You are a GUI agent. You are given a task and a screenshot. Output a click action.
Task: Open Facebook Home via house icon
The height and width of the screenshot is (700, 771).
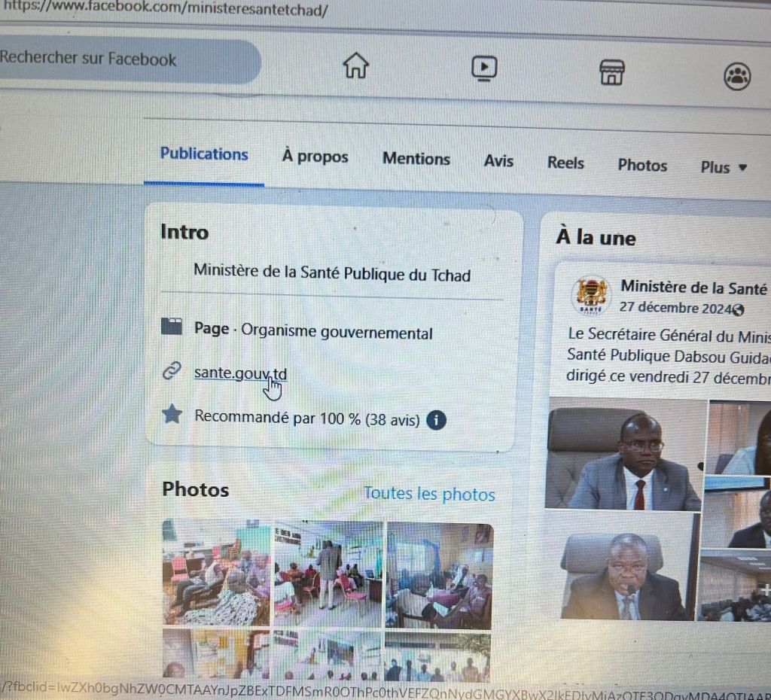tap(356, 65)
